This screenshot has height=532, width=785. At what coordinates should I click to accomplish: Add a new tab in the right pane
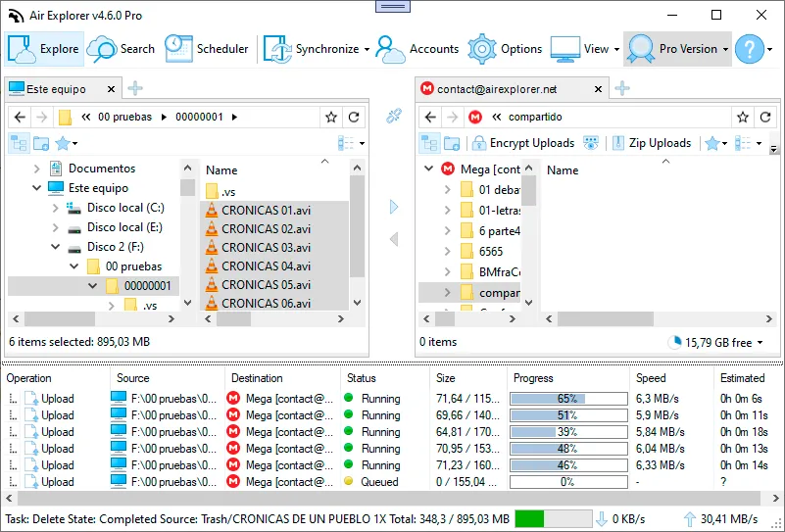point(622,88)
